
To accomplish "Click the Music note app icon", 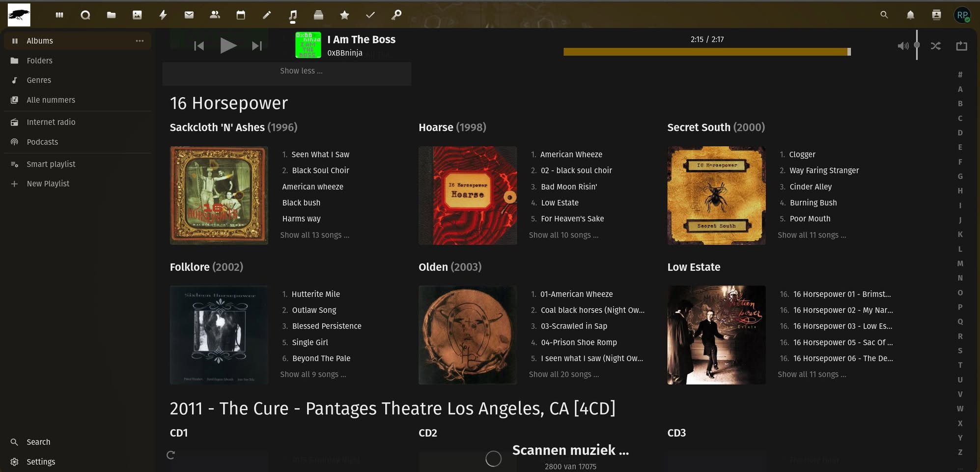I will [x=293, y=15].
